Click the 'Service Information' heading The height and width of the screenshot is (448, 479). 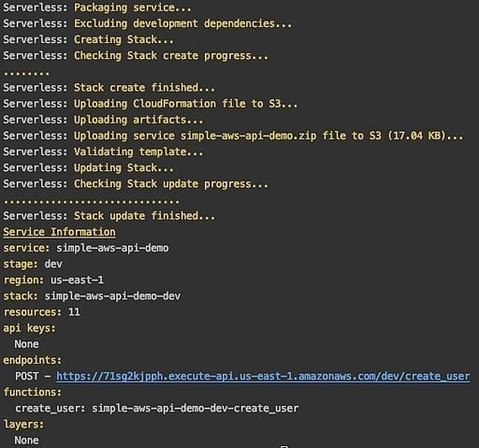[x=59, y=232]
